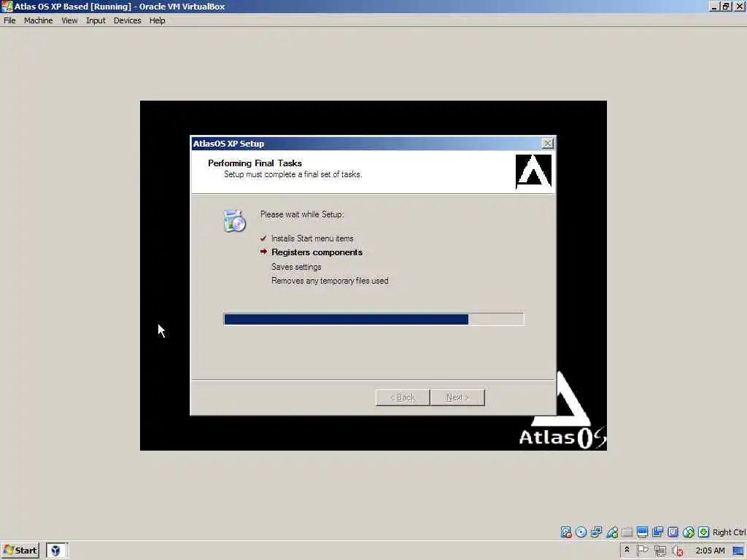Viewport: 747px width, 560px height.
Task: Click the Action Center flag tray icon
Action: point(643,551)
